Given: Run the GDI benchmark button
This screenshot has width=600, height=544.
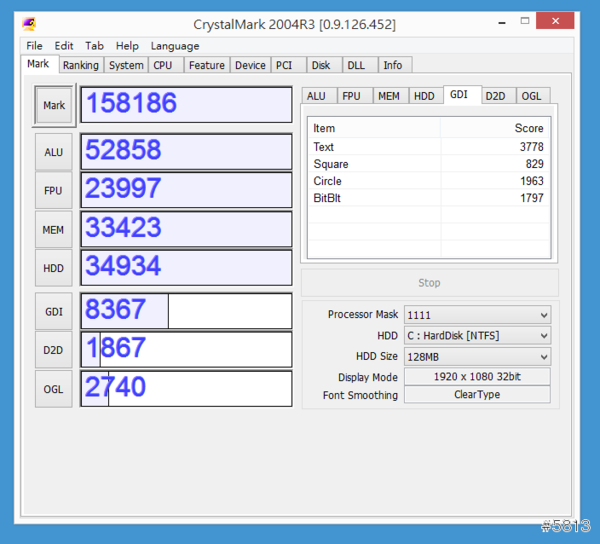Looking at the screenshot, I should [54, 311].
